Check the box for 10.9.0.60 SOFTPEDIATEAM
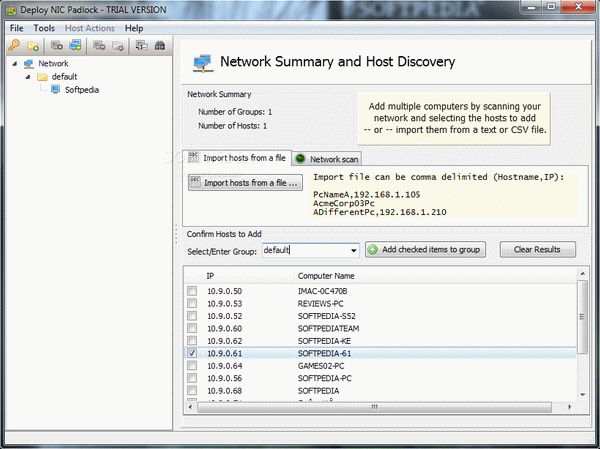The image size is (600, 449). [192, 328]
